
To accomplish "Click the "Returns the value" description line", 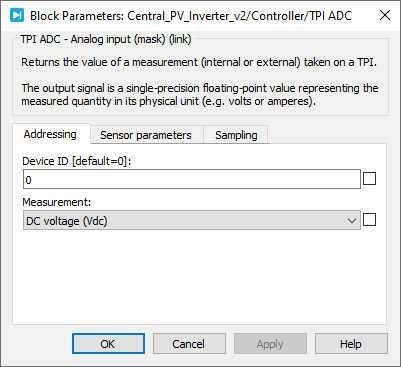I will point(199,62).
